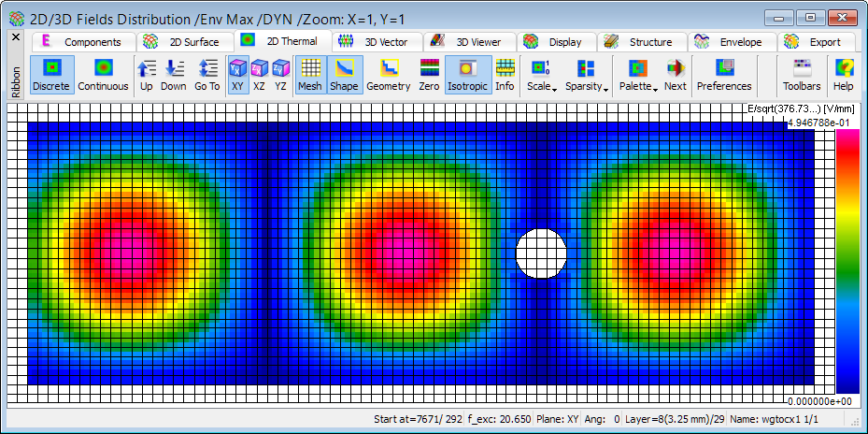Open the Palette dropdown menu
This screenshot has width=868, height=434.
638,75
